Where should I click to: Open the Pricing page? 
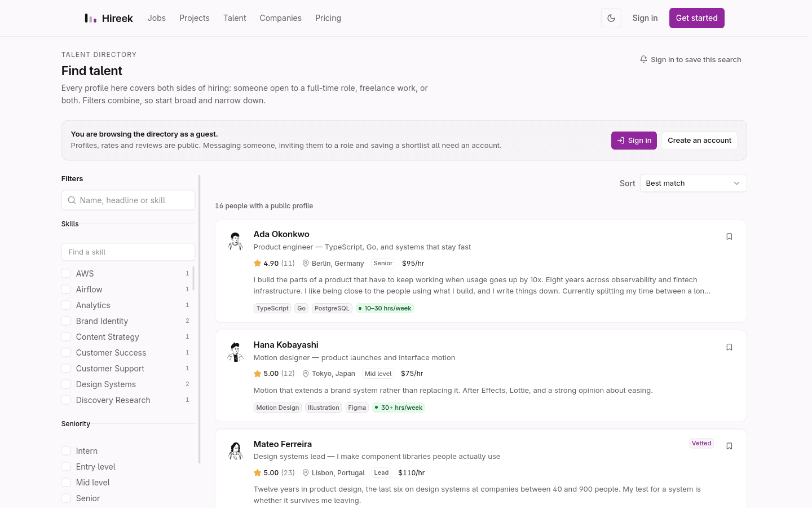(x=328, y=18)
